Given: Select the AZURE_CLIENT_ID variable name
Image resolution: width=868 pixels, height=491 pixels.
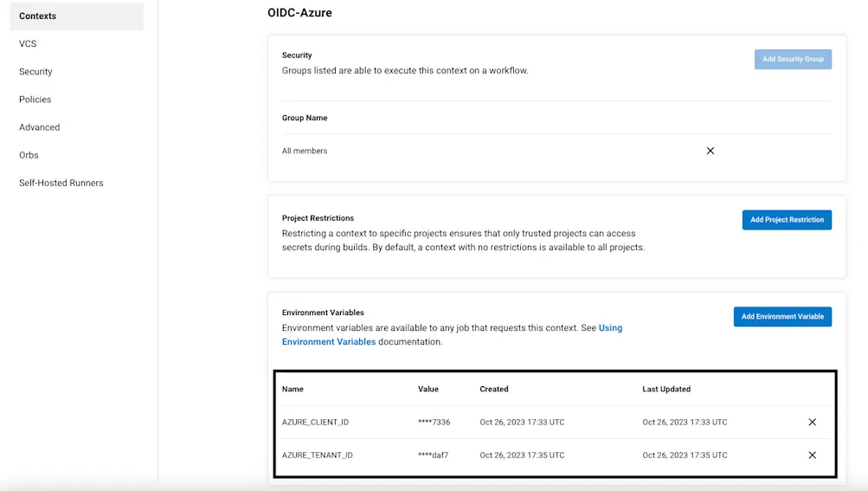Looking at the screenshot, I should (315, 423).
